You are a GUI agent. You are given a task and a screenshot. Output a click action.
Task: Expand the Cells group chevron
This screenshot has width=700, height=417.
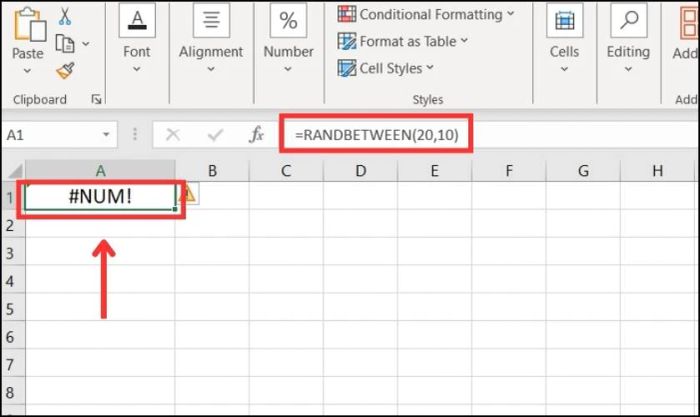click(x=564, y=69)
